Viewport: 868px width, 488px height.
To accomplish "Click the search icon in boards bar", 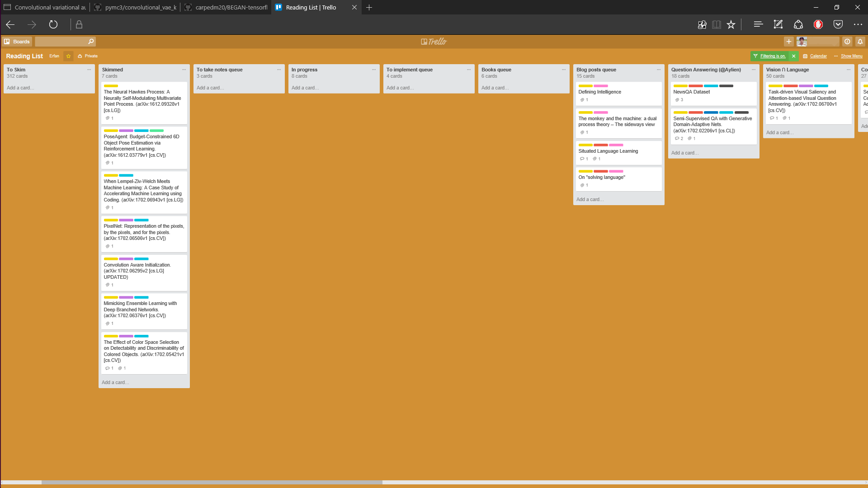I will pos(91,41).
